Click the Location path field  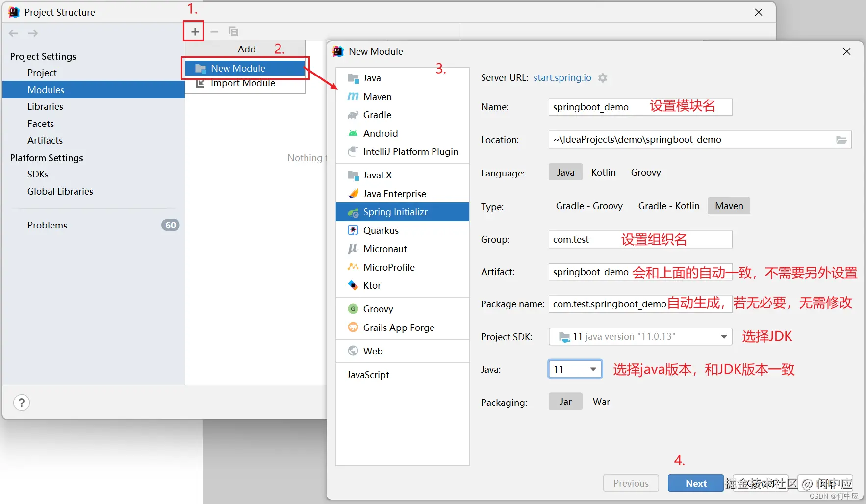click(700, 140)
